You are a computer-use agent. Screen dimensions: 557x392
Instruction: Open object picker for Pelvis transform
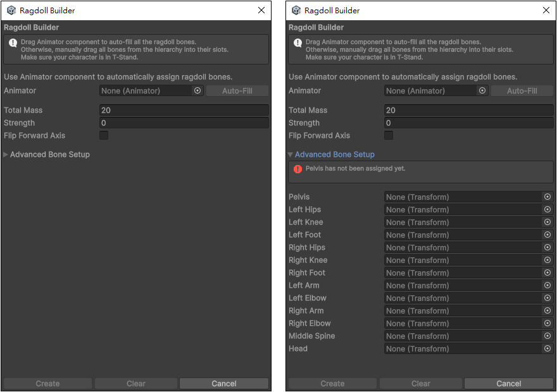(548, 197)
